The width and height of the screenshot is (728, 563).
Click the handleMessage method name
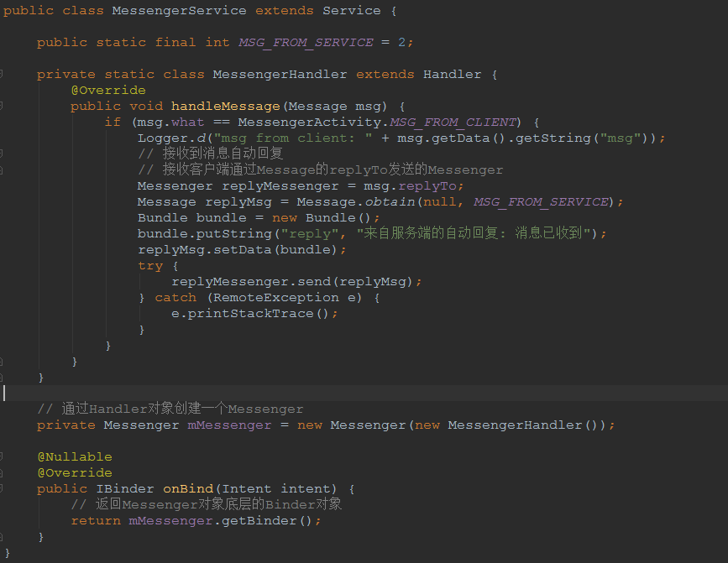click(x=226, y=107)
